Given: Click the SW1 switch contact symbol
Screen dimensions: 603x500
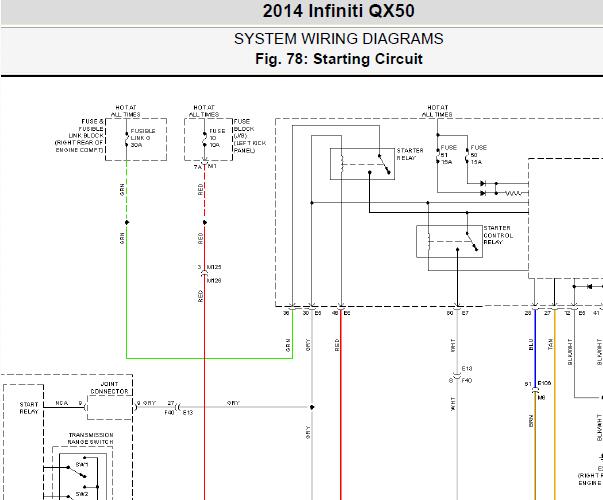Looking at the screenshot, I should pos(77,472).
